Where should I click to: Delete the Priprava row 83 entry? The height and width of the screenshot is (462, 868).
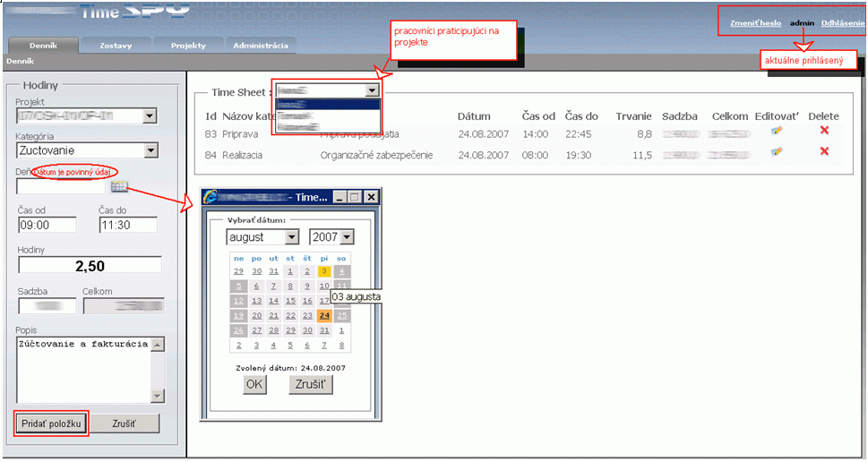824,130
